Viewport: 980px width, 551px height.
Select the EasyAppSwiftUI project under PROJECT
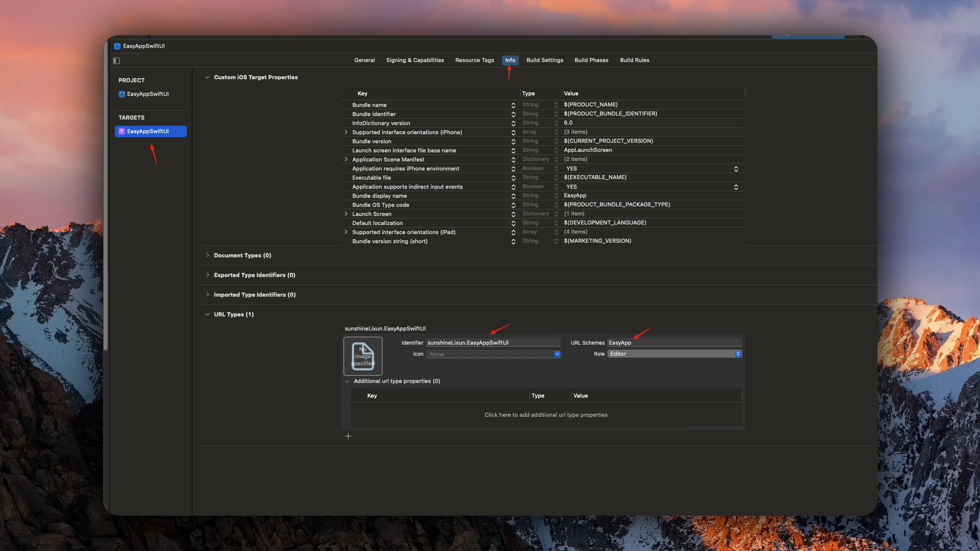click(x=147, y=94)
